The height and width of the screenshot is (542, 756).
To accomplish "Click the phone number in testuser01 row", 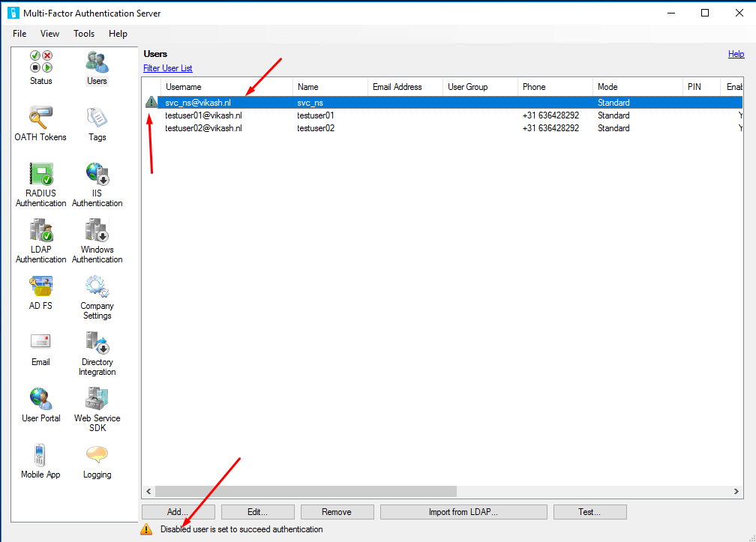I will coord(550,115).
